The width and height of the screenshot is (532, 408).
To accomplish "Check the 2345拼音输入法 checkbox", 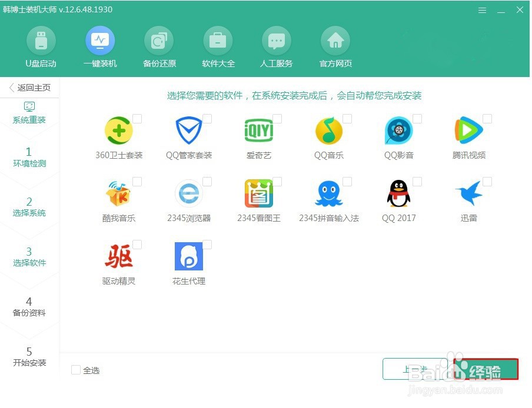I will (347, 182).
